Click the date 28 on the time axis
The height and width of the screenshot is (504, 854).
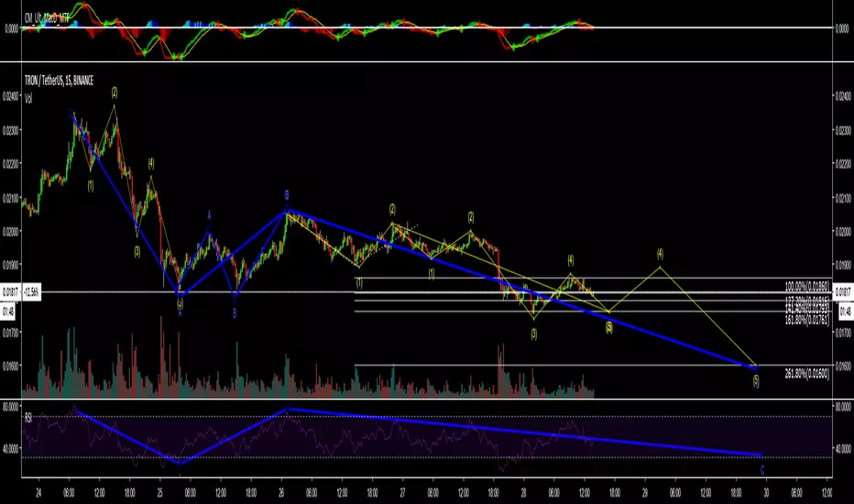coord(523,493)
